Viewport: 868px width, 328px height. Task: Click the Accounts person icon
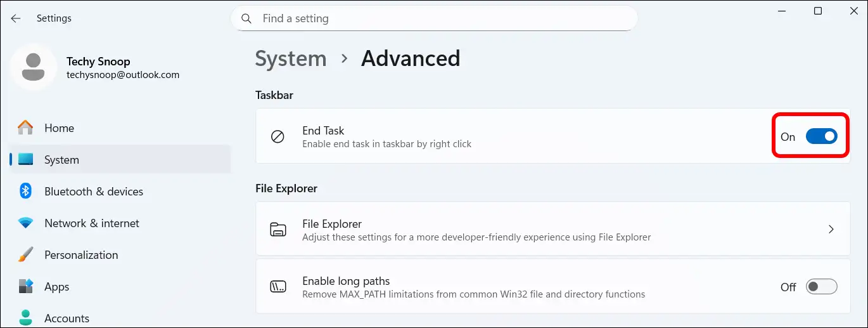pos(25,317)
